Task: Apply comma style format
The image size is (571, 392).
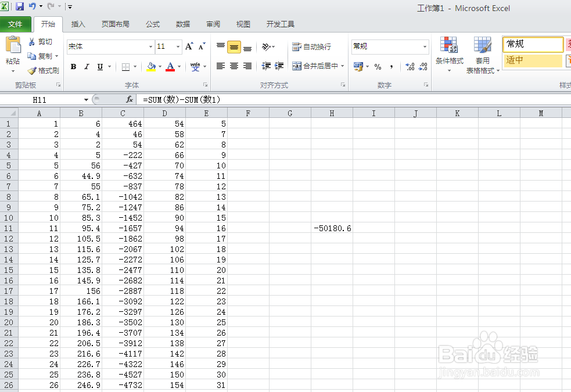Action: (392, 67)
